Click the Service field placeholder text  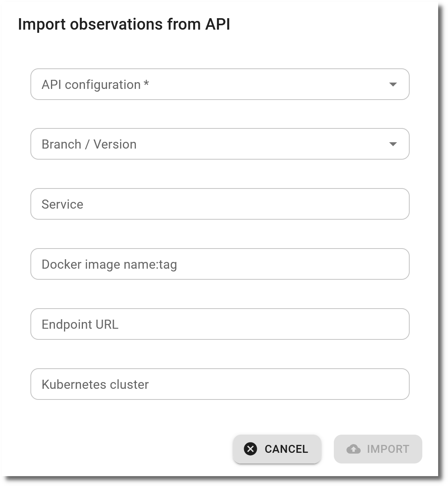(62, 204)
